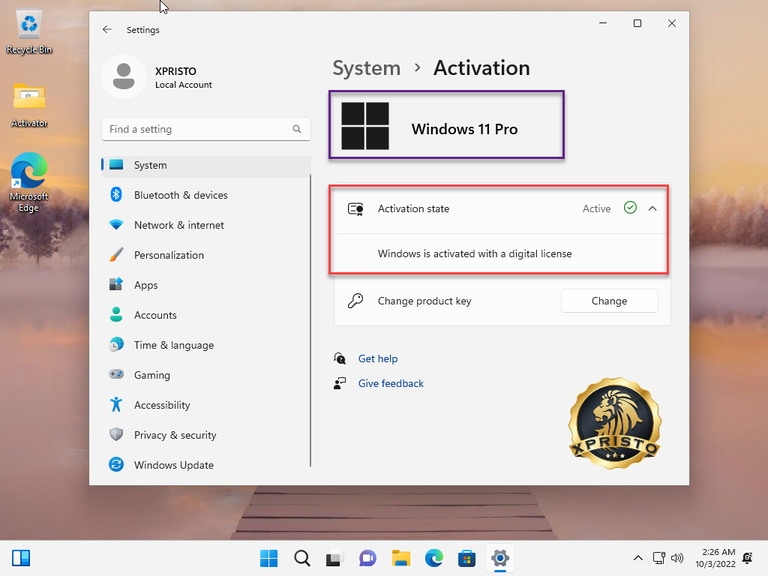
Task: Select System in the sidebar
Action: click(206, 165)
